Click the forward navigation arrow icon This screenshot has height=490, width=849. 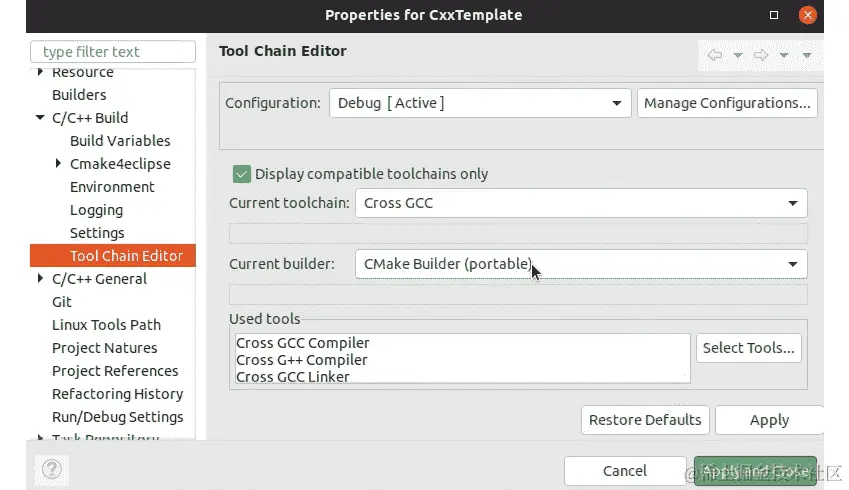[761, 55]
